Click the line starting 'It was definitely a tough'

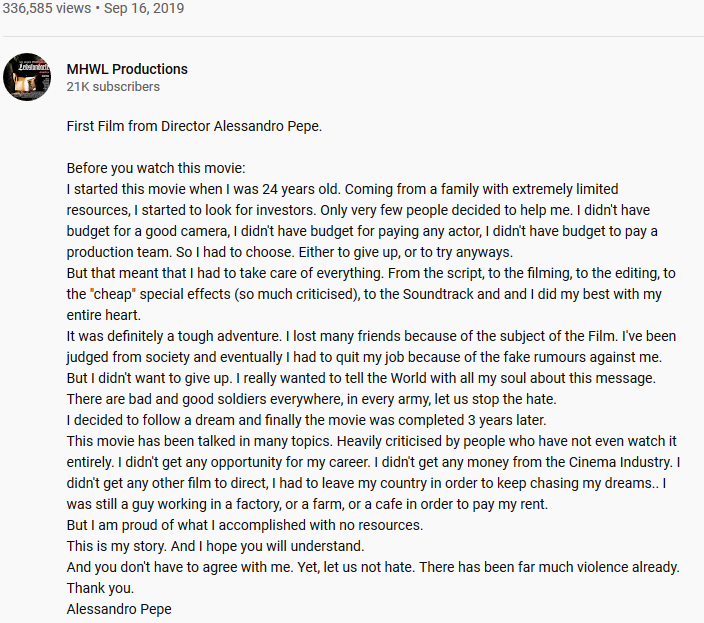tap(371, 336)
